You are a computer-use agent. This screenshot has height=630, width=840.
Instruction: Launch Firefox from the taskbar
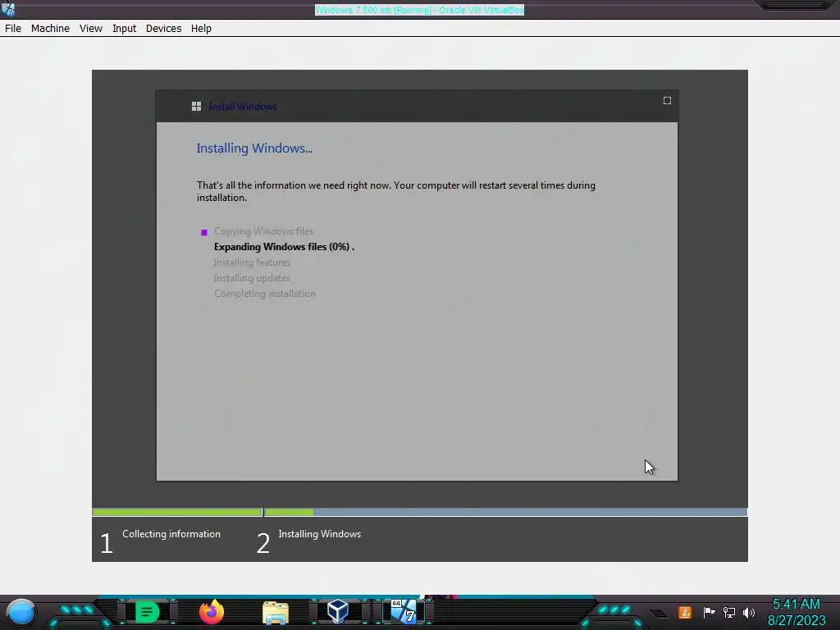pyautogui.click(x=212, y=612)
